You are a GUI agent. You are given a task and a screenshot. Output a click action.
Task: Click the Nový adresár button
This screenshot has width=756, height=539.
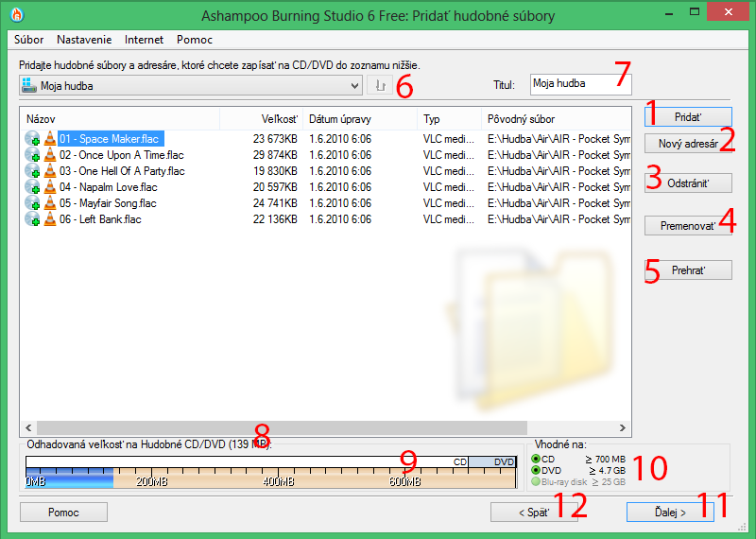pyautogui.click(x=688, y=144)
